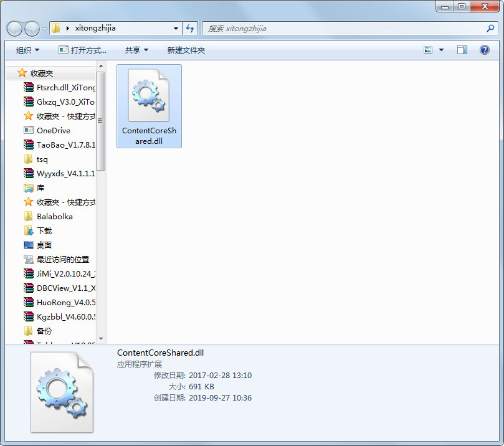Click the refresh button in address bar
504x446 pixels.
(190, 28)
